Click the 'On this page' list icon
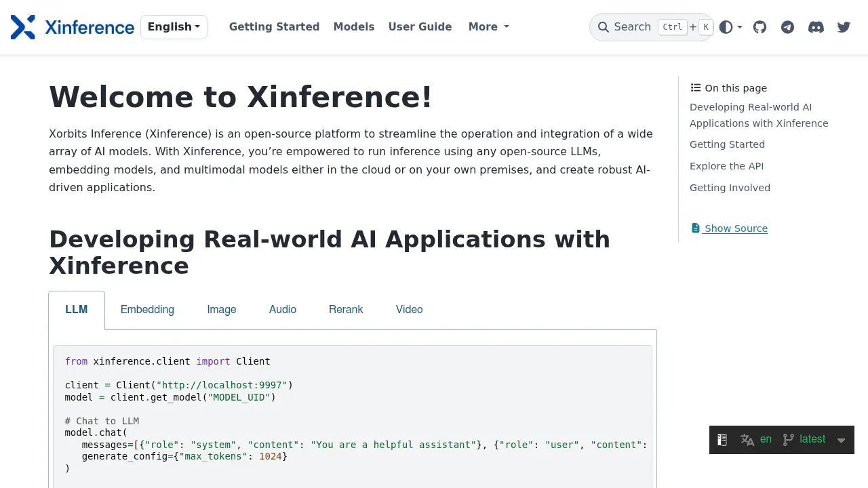 tap(696, 87)
